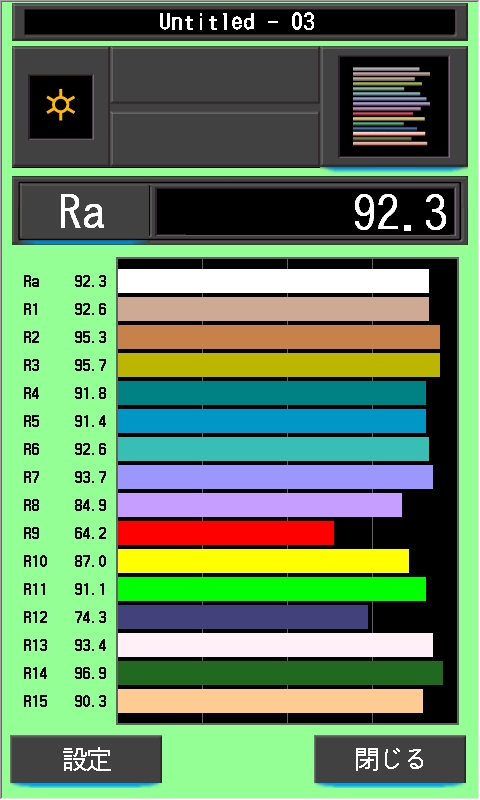Click the R12 value 74.3
The height and width of the screenshot is (800, 480).
(90, 618)
